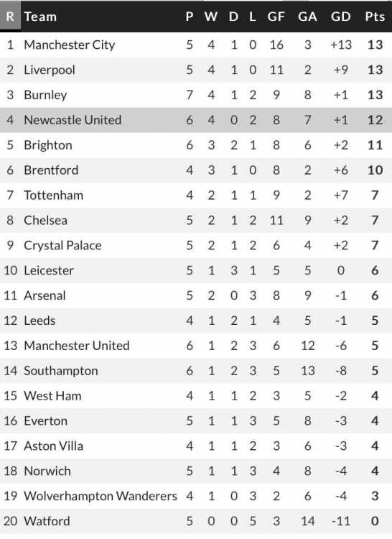Open the Aston Villa team link
Screen dimensions: 392x539
tap(54, 446)
